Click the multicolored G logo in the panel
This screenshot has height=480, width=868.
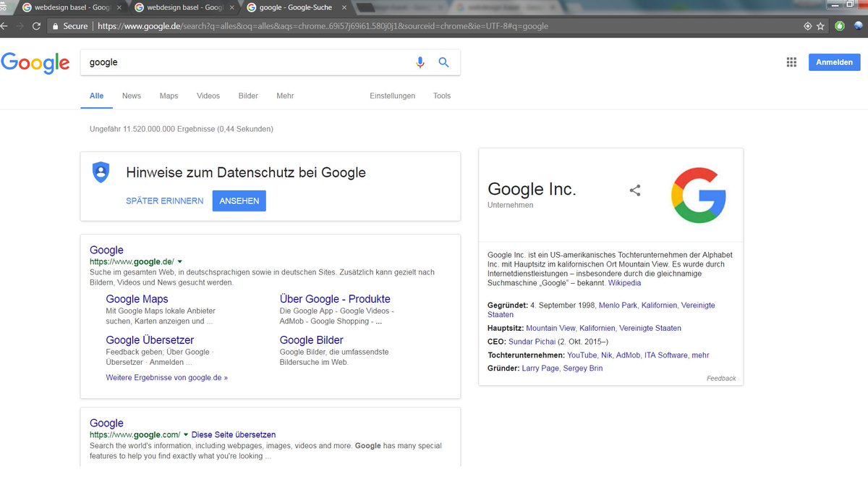click(x=699, y=194)
